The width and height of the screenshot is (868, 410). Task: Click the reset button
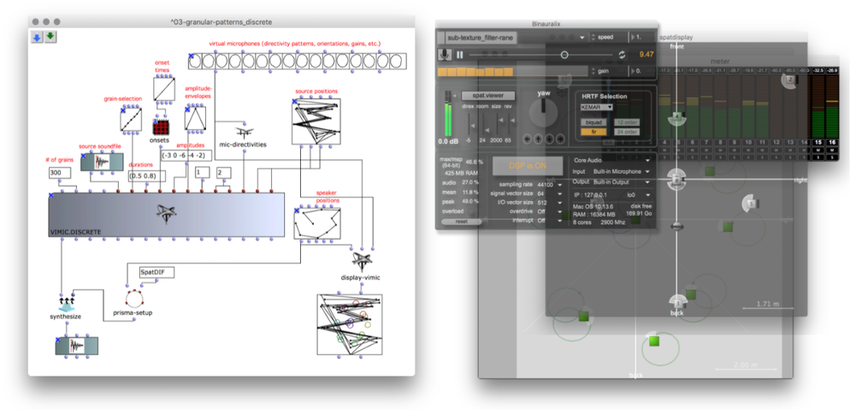461,221
